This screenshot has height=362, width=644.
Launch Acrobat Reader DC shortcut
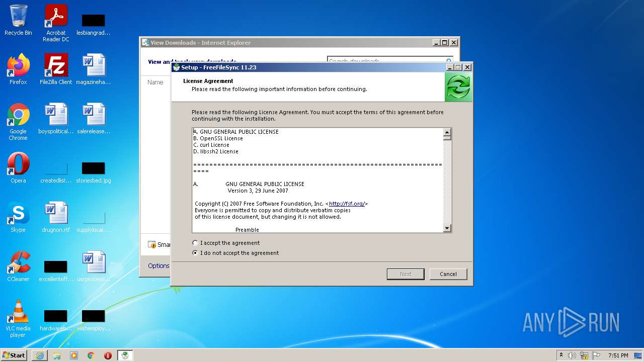click(56, 23)
